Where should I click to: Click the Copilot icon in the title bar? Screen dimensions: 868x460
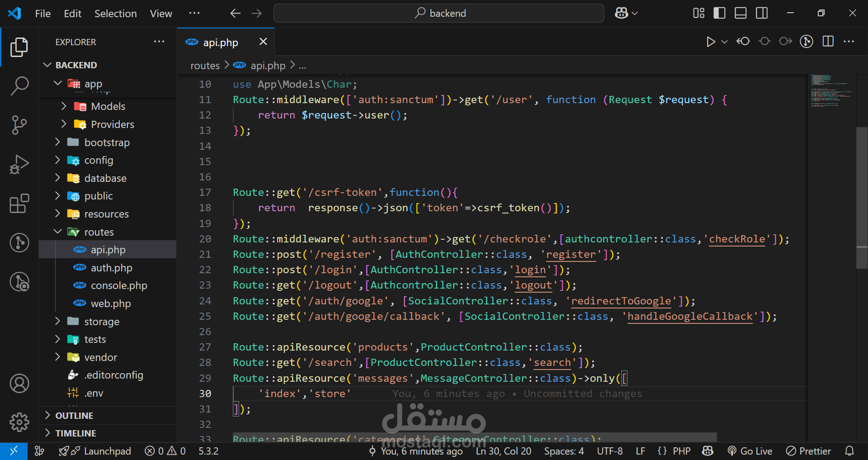(621, 13)
